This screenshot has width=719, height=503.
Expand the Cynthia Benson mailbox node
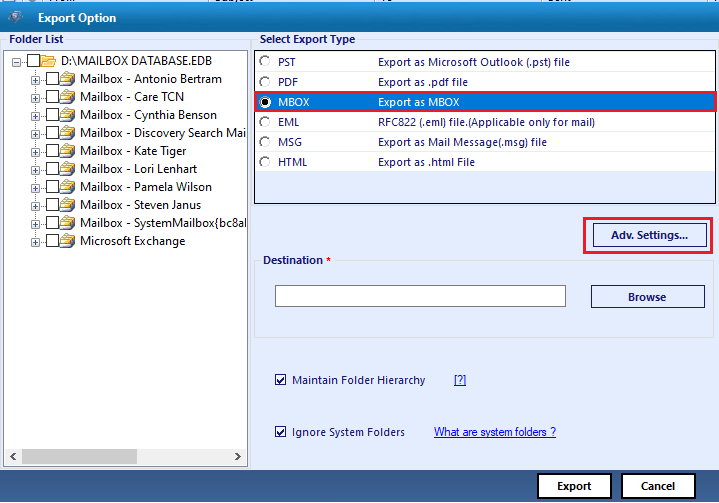tap(35, 116)
